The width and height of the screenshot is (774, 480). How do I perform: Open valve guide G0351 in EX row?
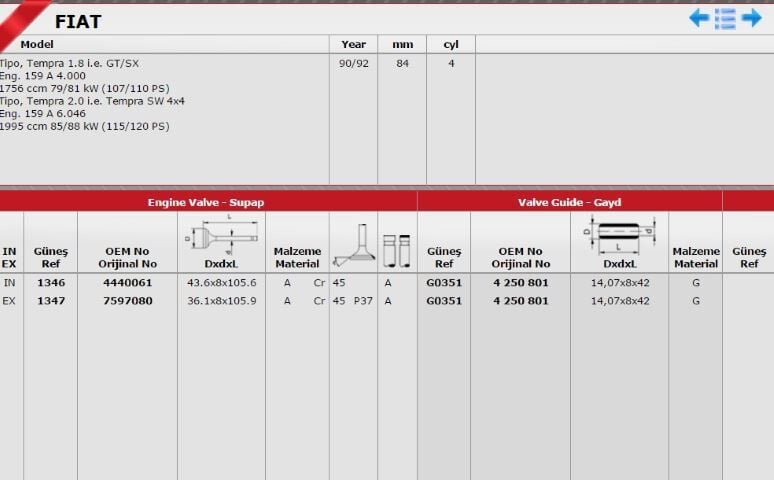click(444, 301)
